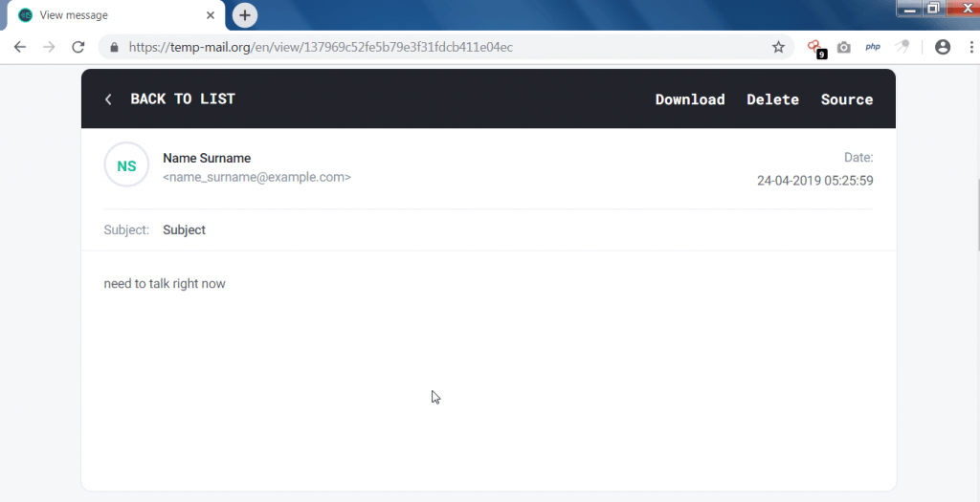
Task: Delete the message
Action: point(772,99)
